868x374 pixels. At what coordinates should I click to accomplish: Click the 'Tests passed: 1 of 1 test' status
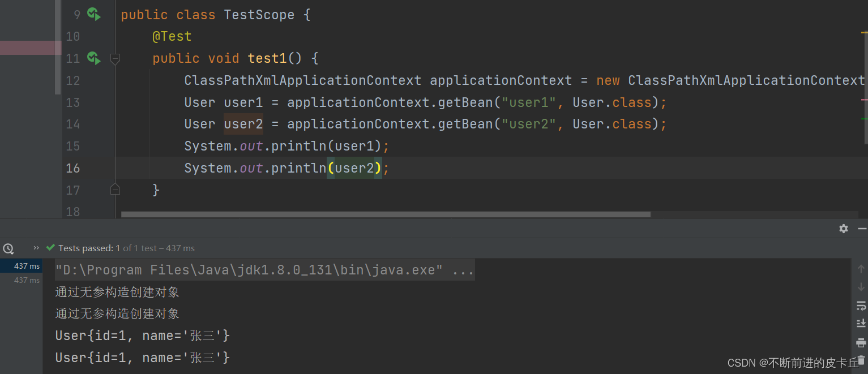[x=126, y=248]
